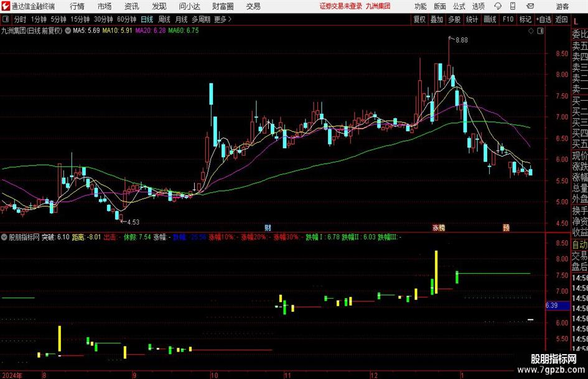Viewport: 588px width, 379px height.
Task: Click MA20: 6.28 indicator value
Action: pos(151,30)
